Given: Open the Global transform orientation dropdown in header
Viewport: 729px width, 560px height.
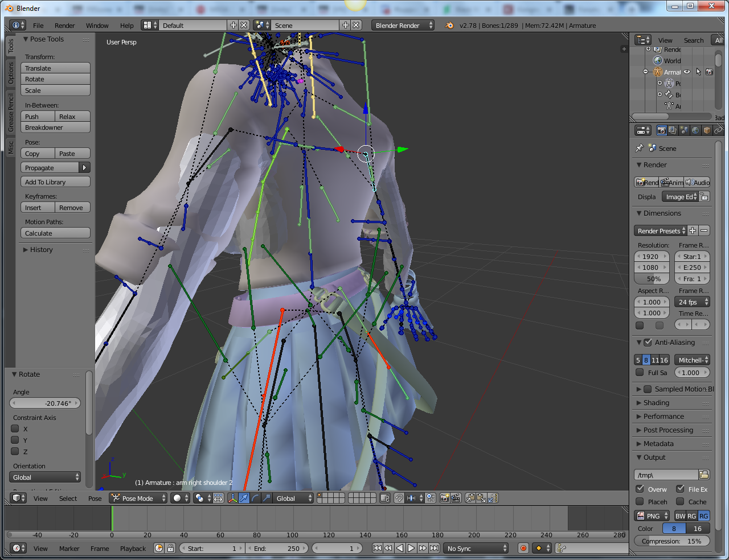Looking at the screenshot, I should coord(294,498).
